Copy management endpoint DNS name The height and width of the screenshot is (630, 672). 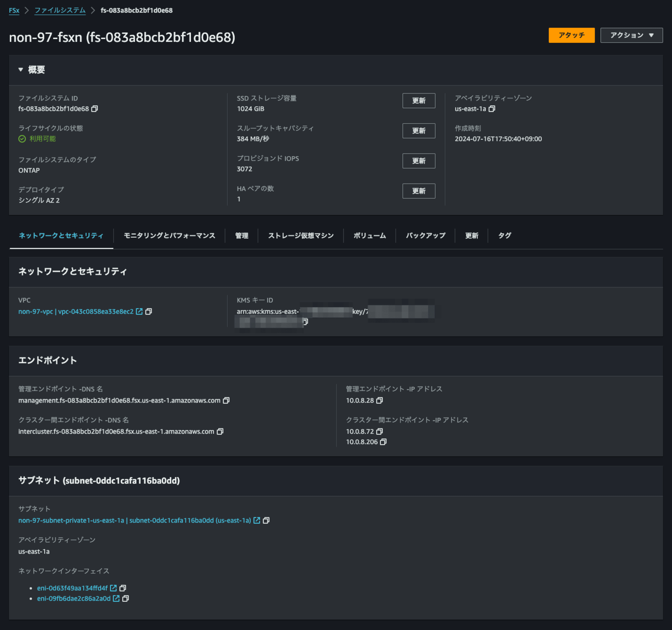pos(226,400)
